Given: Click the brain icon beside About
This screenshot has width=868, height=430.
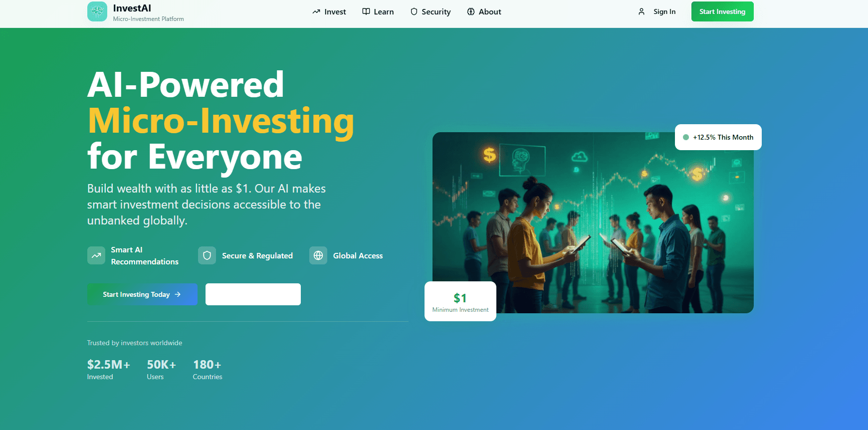Looking at the screenshot, I should point(471,11).
